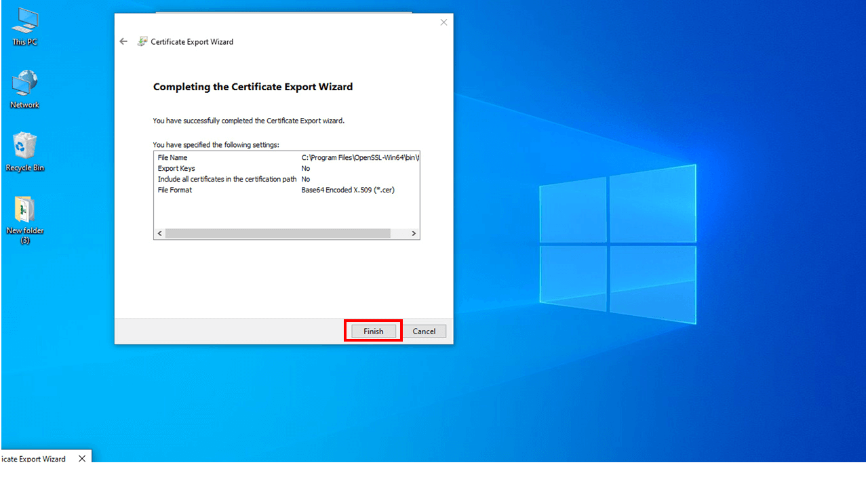The image size is (868, 488).
Task: Select the File Format settings row
Action: [x=175, y=190]
